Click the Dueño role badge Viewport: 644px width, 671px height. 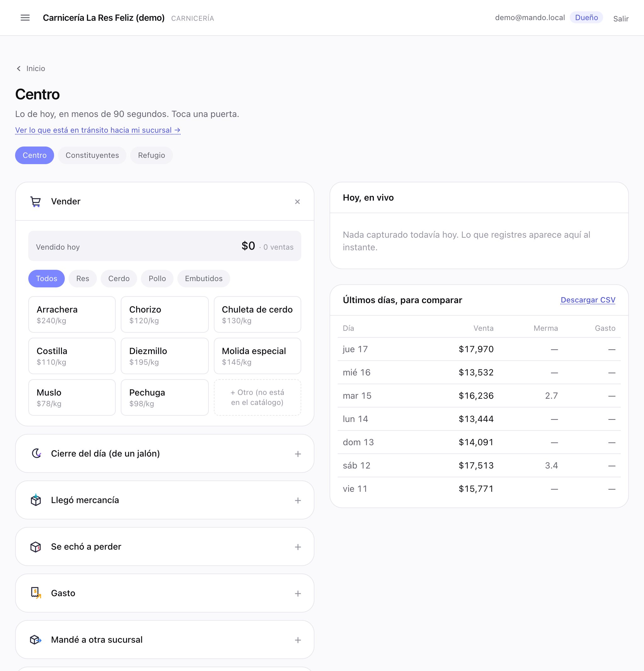(x=586, y=18)
